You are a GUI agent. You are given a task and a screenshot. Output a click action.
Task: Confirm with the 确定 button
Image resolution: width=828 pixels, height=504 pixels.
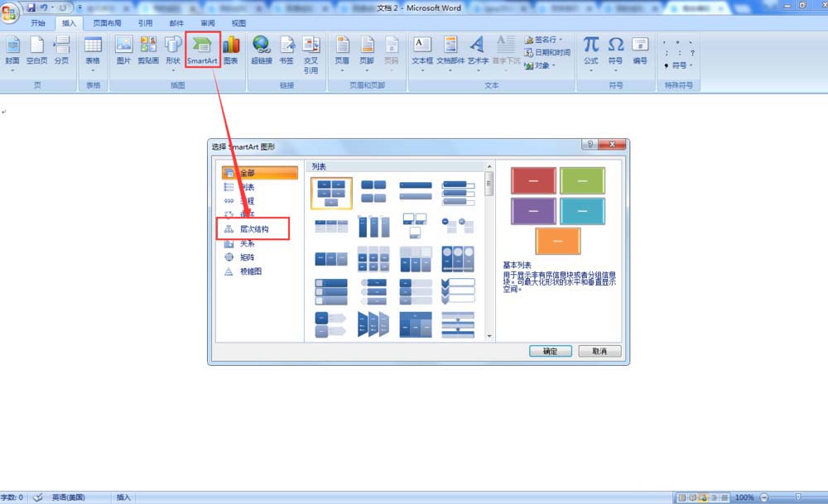click(x=551, y=351)
